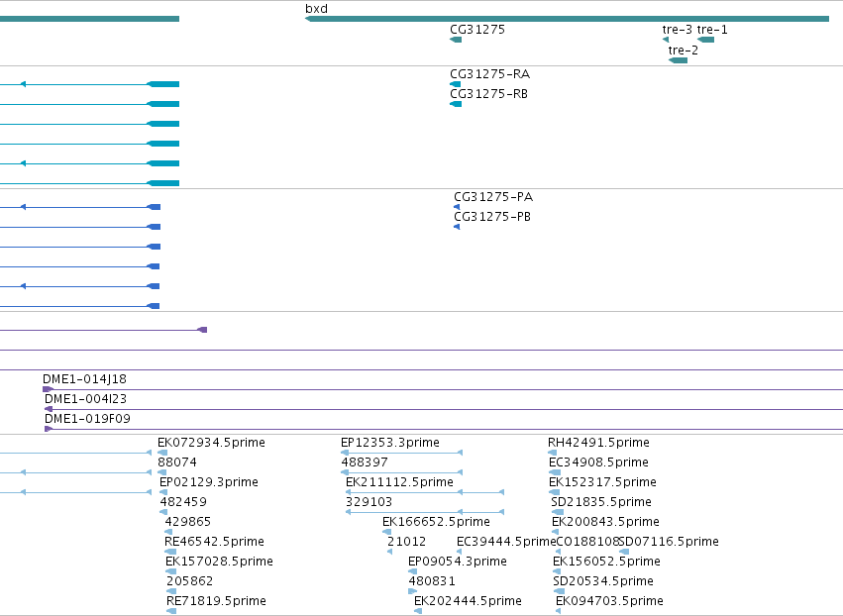Viewport: 843px width, 616px height.
Task: Click the 429865 feature label
Action: [x=187, y=522]
